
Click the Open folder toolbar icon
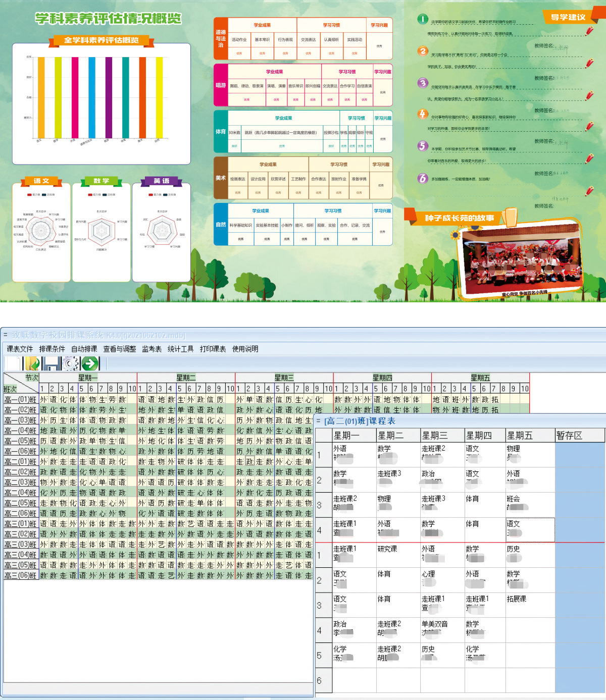point(33,363)
